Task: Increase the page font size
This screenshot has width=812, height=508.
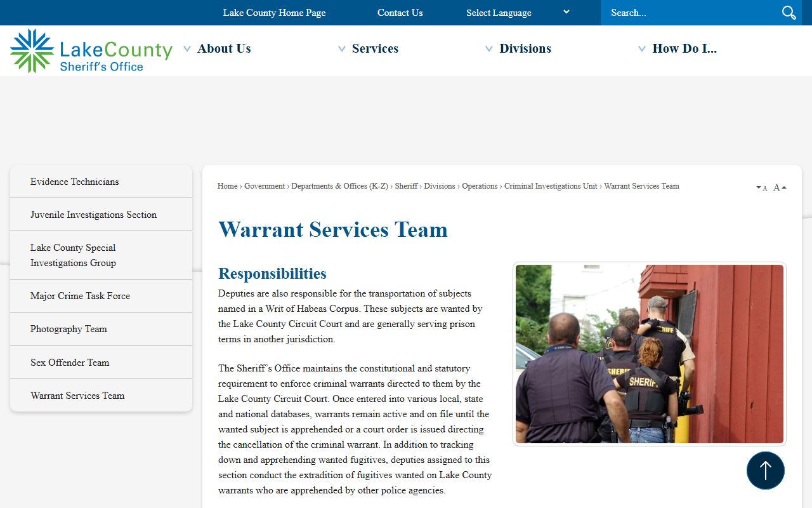Action: 780,187
